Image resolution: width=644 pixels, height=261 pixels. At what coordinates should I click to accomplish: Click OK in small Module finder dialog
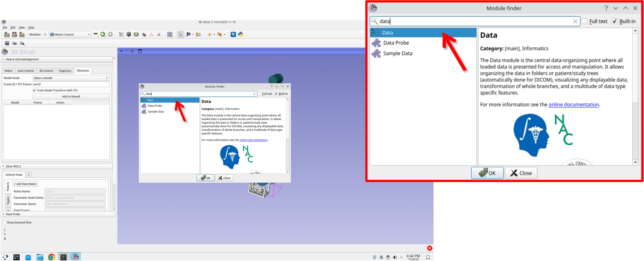click(205, 178)
